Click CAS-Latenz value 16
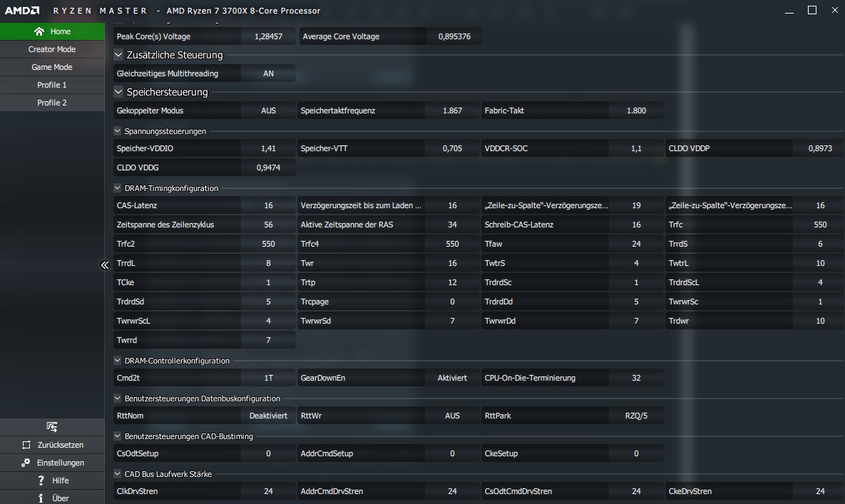Image resolution: width=845 pixels, height=504 pixels. point(268,205)
